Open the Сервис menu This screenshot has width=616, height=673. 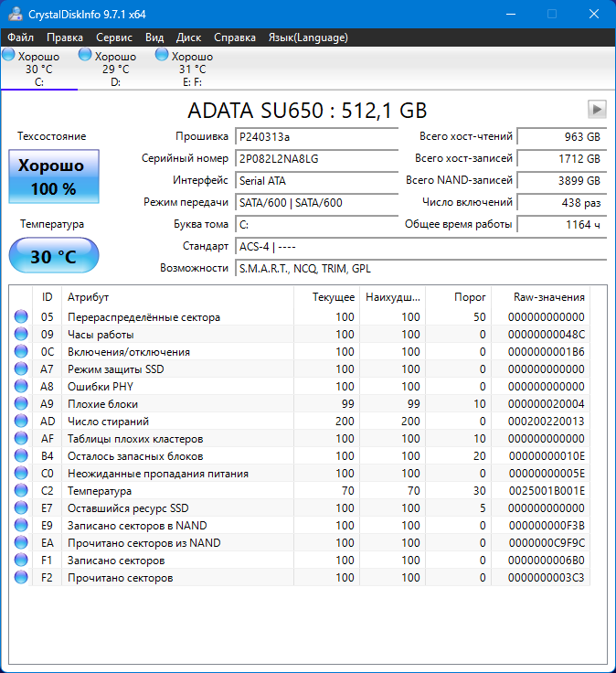click(x=114, y=37)
